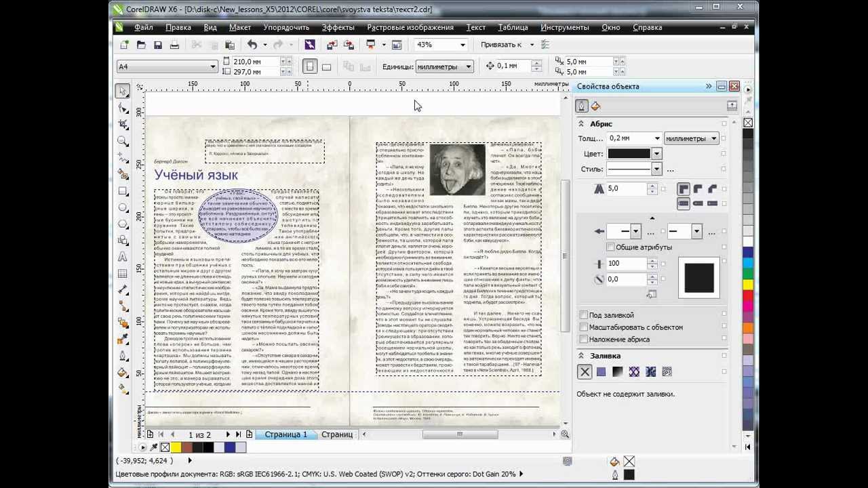868x488 pixels.
Task: Paste from clipboard icon
Action: (x=230, y=45)
